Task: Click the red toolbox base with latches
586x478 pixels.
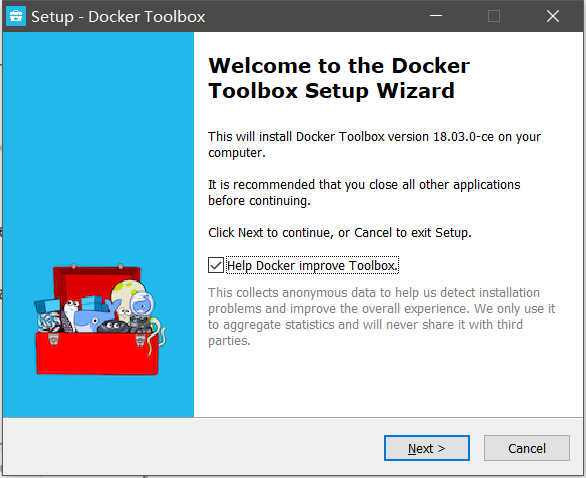Action: (97, 353)
